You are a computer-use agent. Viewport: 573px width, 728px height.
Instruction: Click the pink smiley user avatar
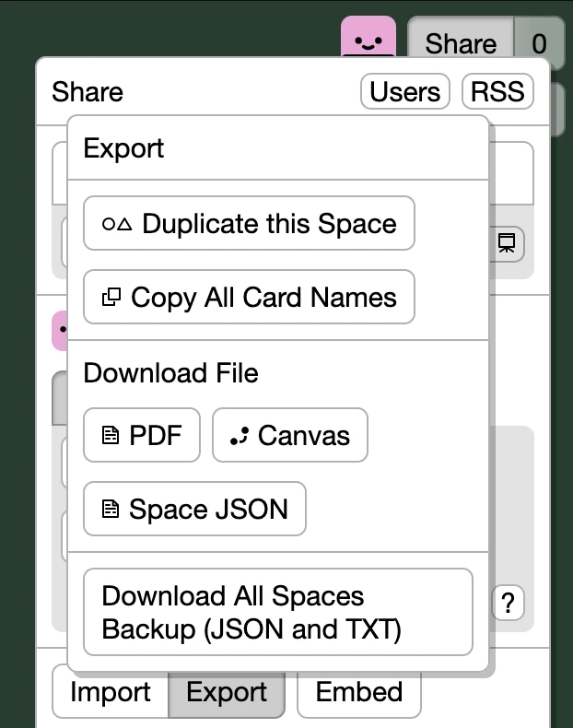[x=368, y=41]
